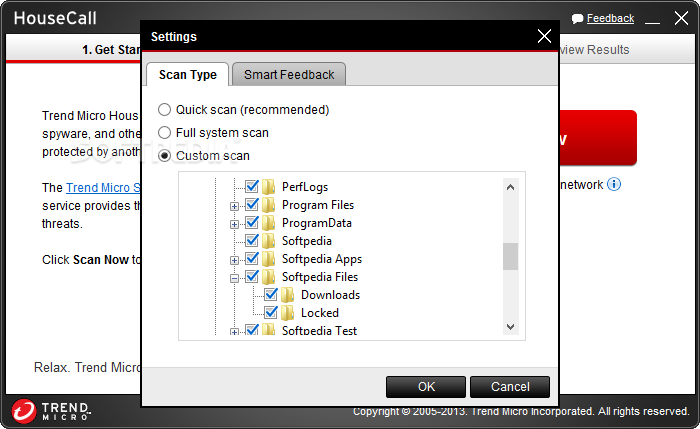Uncheck the Downloads subfolder checkbox
The image size is (700, 429).
click(271, 294)
